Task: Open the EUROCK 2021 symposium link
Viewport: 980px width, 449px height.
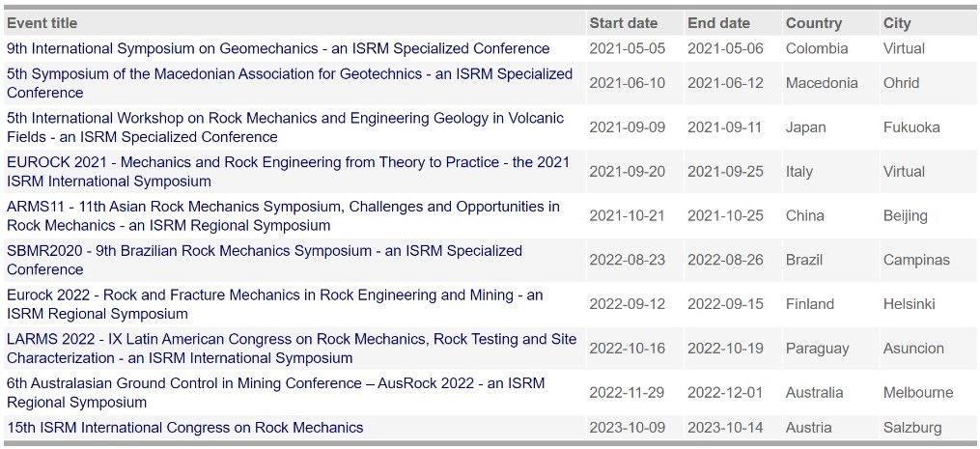Action: tap(288, 172)
